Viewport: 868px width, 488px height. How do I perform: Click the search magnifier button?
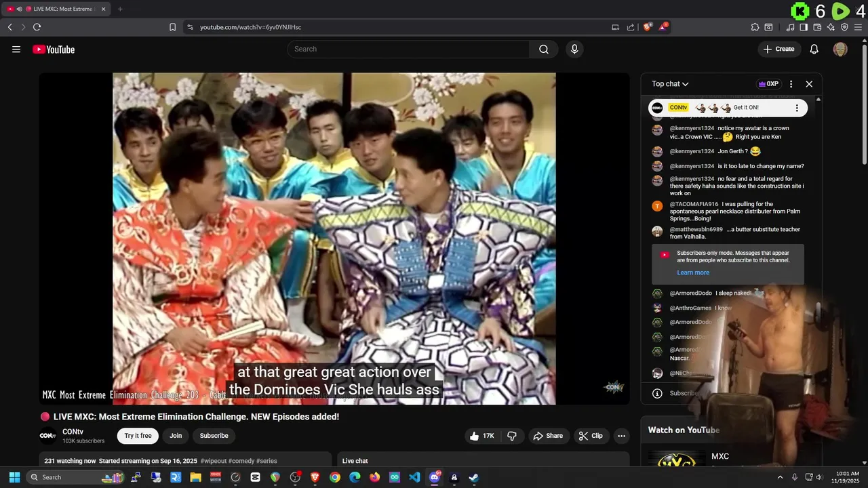(544, 49)
